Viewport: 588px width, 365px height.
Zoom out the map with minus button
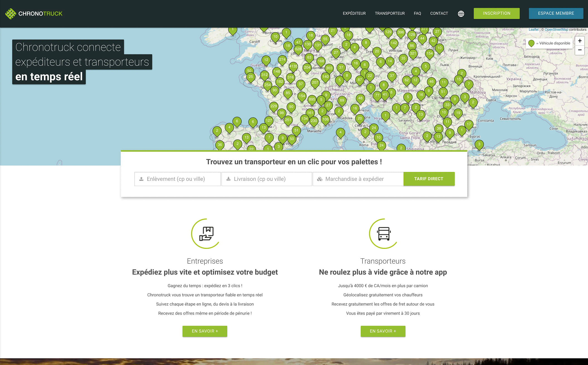click(580, 50)
